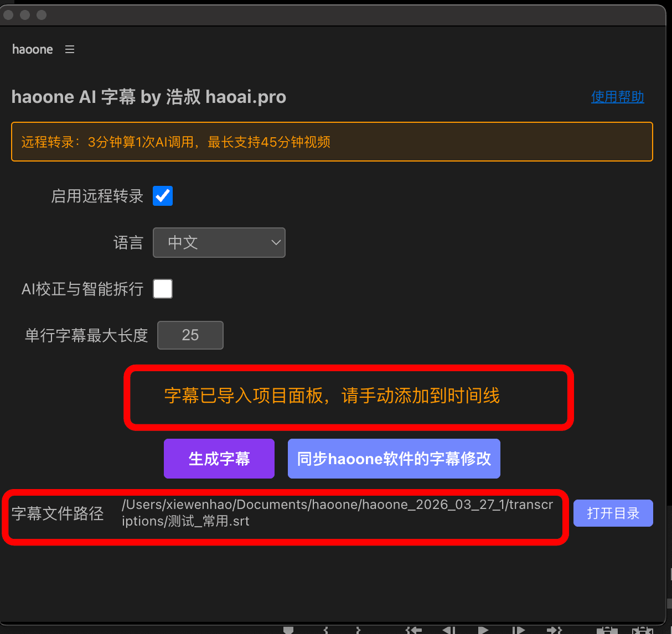Viewport: 672px width, 634px height.
Task: Click the Go to In point icon
Action: coord(413,630)
